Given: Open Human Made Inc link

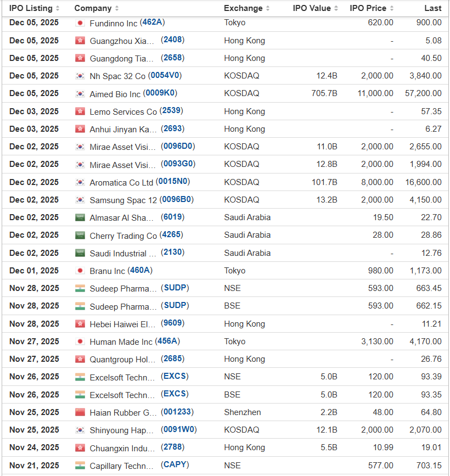Looking at the screenshot, I should coord(121,342).
